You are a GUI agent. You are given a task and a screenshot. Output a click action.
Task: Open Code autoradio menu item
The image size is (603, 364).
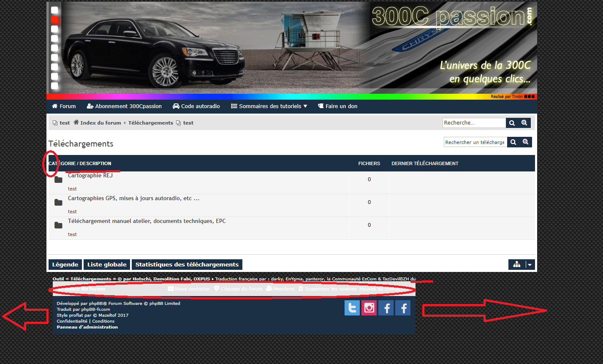point(196,106)
